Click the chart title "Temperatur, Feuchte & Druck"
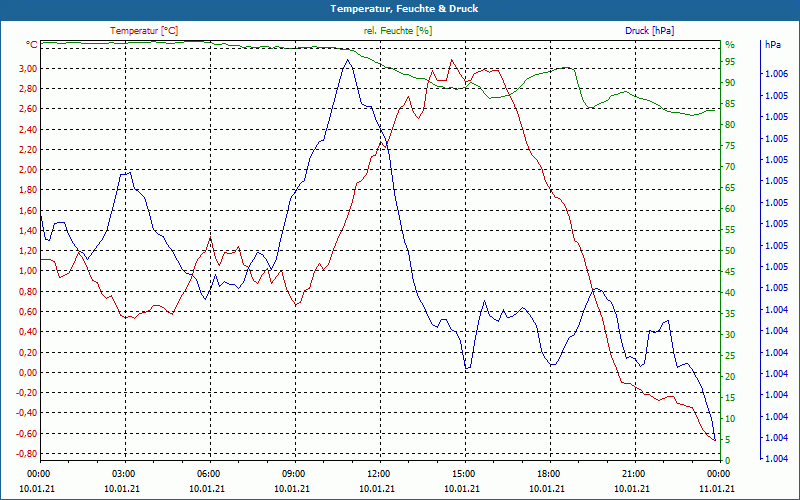Image resolution: width=800 pixels, height=500 pixels. [x=404, y=9]
